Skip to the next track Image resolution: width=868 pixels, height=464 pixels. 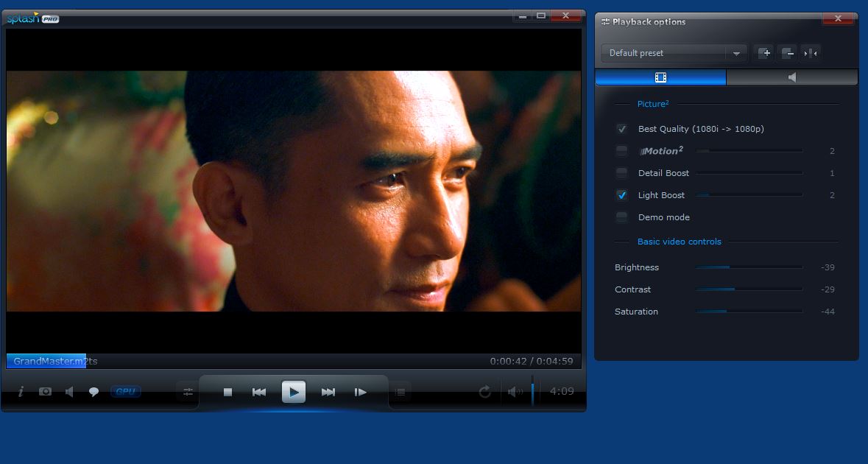328,392
